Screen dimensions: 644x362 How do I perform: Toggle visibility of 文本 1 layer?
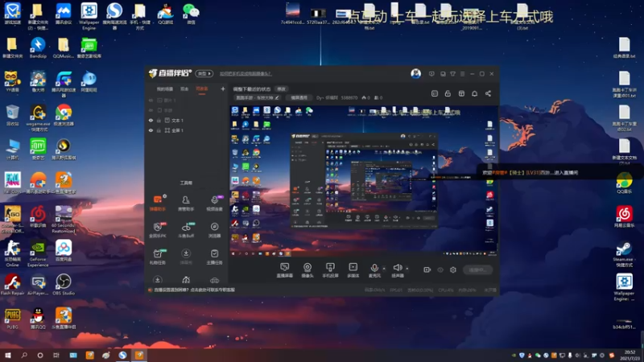(151, 120)
